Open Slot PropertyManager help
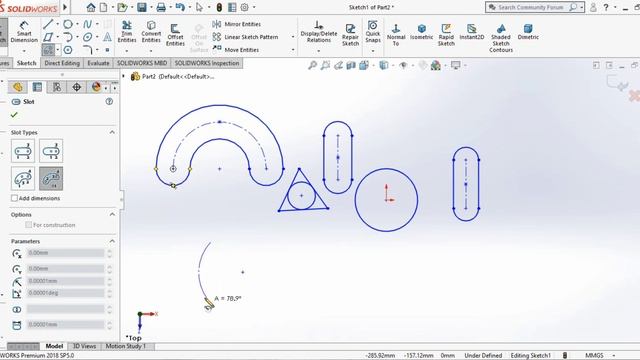The width and height of the screenshot is (640, 360). tap(109, 102)
